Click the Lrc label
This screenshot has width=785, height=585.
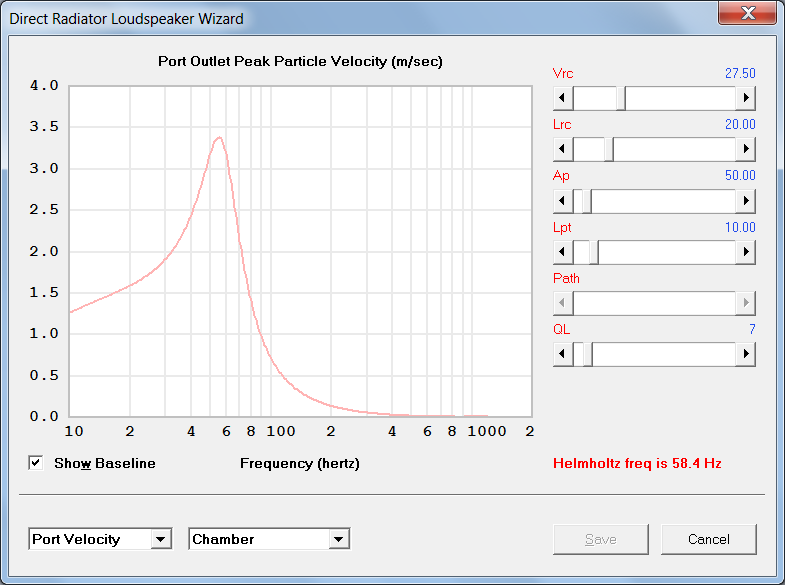pos(562,125)
